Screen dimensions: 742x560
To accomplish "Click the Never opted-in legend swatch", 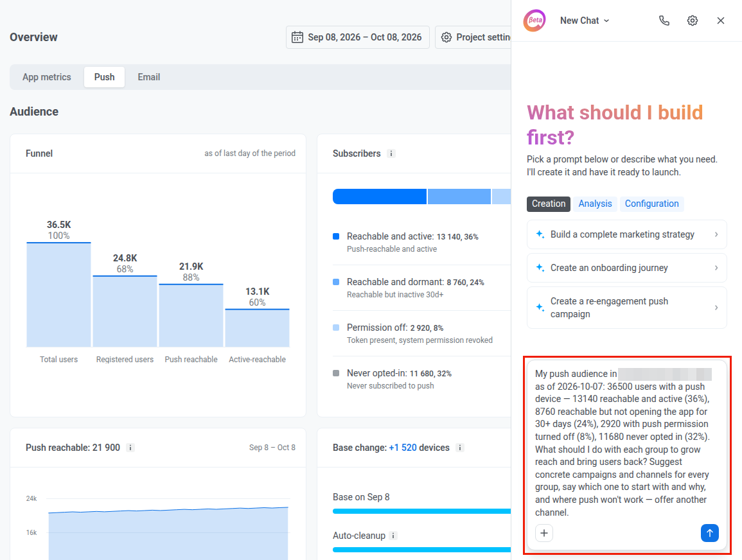I will pos(336,373).
